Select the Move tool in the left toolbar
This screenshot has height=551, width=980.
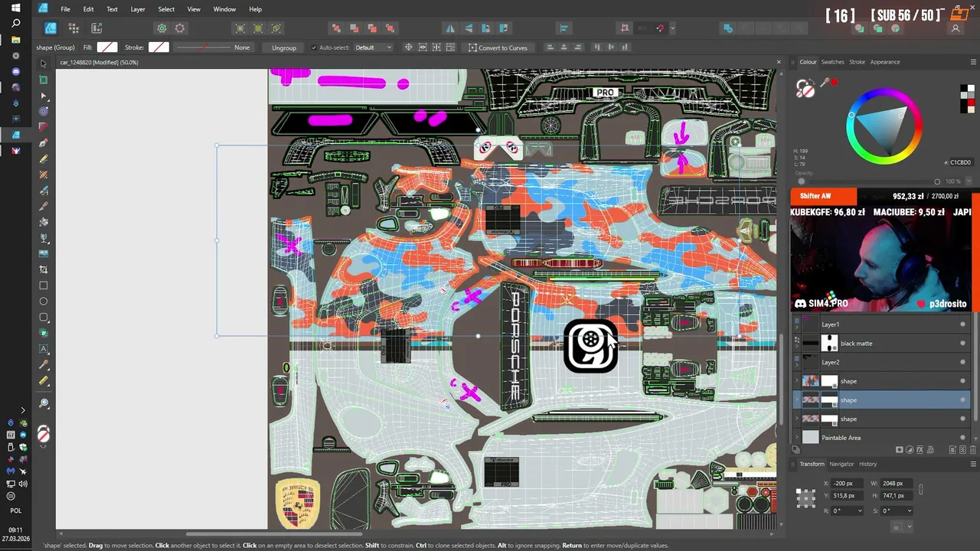pyautogui.click(x=44, y=64)
